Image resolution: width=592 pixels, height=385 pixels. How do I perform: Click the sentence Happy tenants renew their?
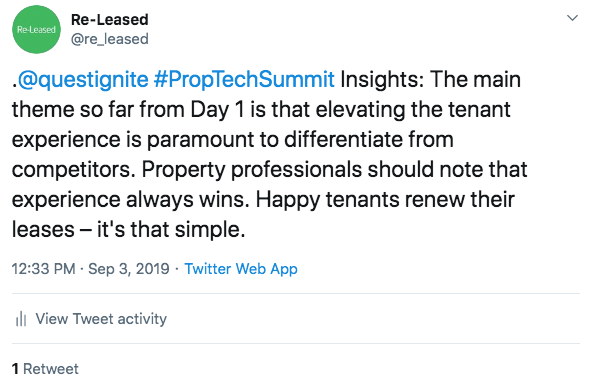click(385, 199)
